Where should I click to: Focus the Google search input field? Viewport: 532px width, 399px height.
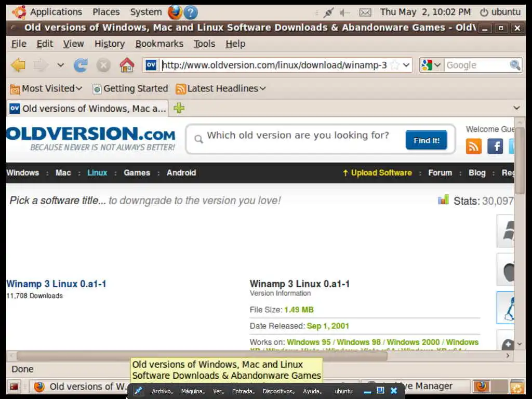[477, 65]
